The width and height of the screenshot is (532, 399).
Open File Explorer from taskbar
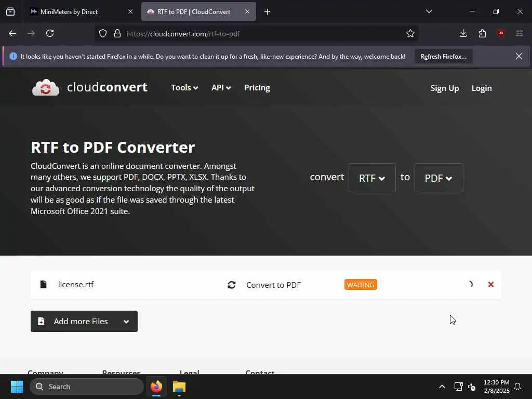pyautogui.click(x=179, y=387)
